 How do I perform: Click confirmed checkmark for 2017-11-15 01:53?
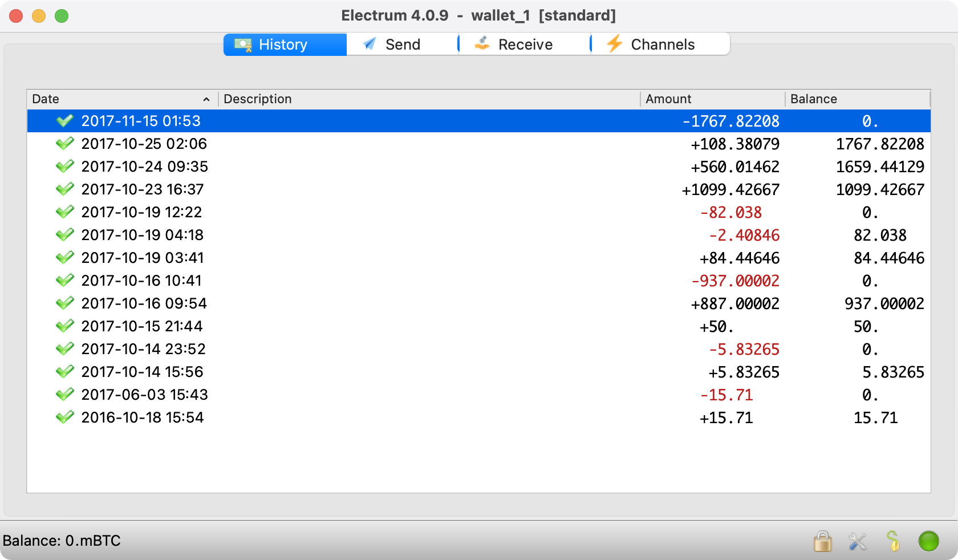tap(65, 120)
